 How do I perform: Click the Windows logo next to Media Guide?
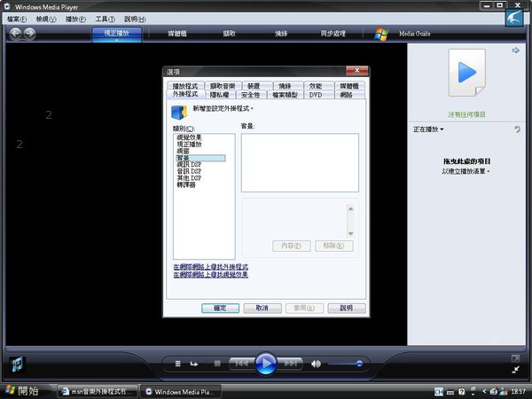coord(381,34)
